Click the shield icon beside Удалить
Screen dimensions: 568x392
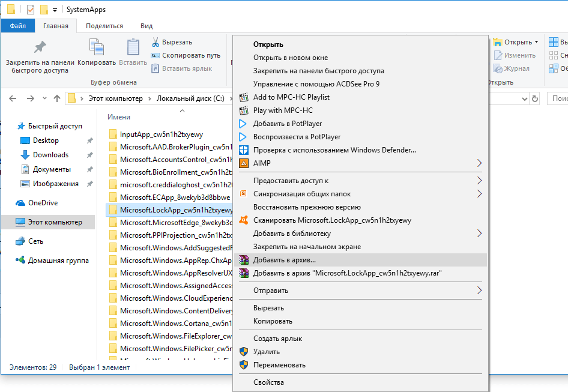(244, 351)
